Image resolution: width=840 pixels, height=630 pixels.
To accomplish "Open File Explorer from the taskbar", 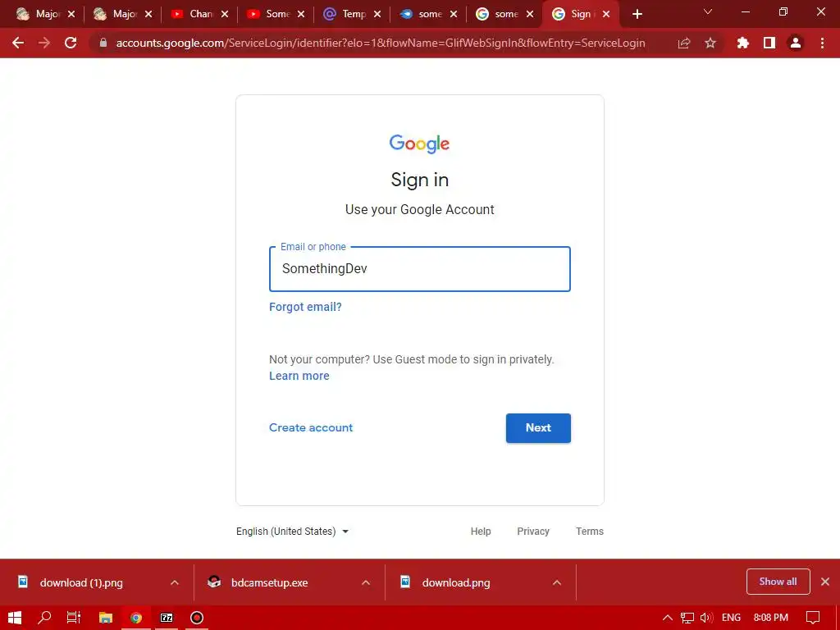I will [106, 618].
